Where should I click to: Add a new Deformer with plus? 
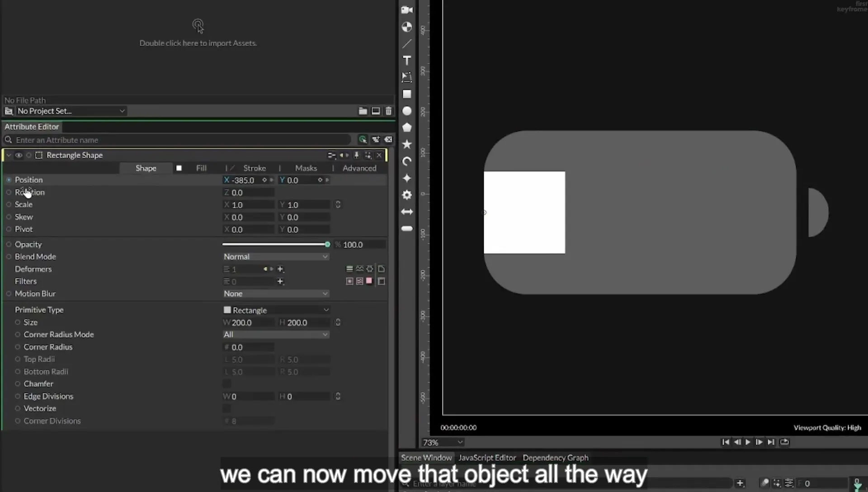pyautogui.click(x=280, y=269)
